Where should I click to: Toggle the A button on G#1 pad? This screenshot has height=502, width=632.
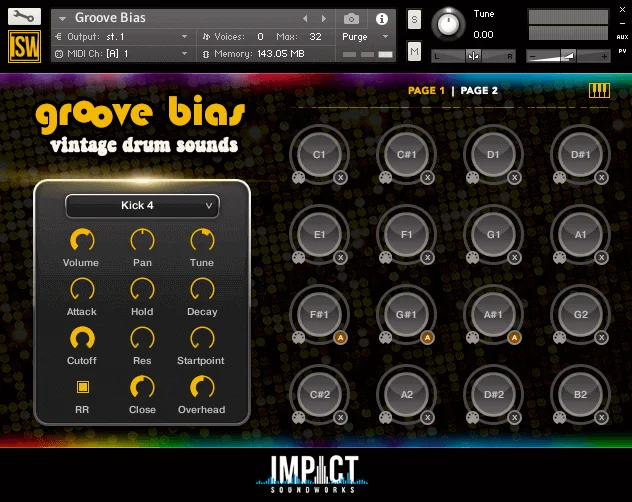(428, 337)
